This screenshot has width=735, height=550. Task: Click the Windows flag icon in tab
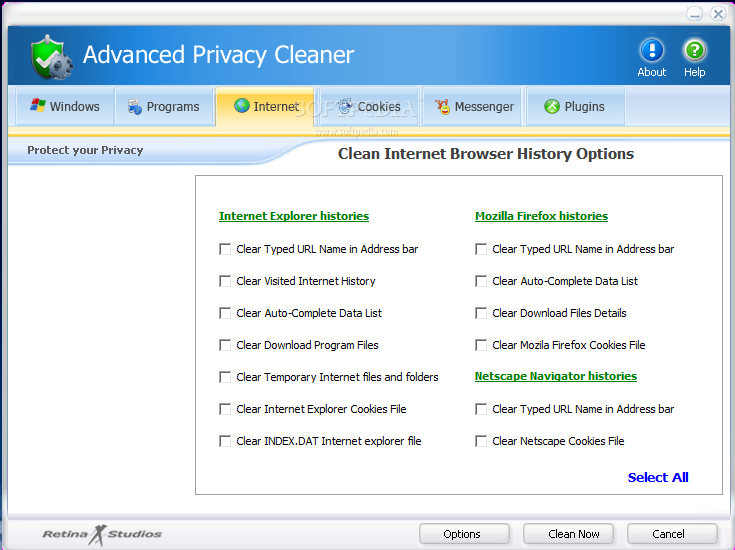point(38,105)
